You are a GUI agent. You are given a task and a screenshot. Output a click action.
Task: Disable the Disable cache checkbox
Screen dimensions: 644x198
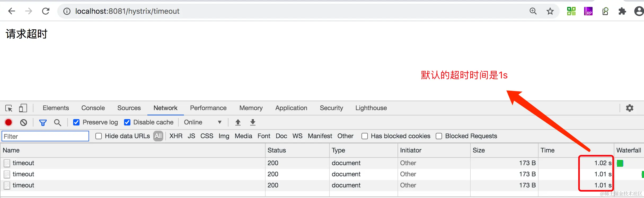(x=127, y=122)
